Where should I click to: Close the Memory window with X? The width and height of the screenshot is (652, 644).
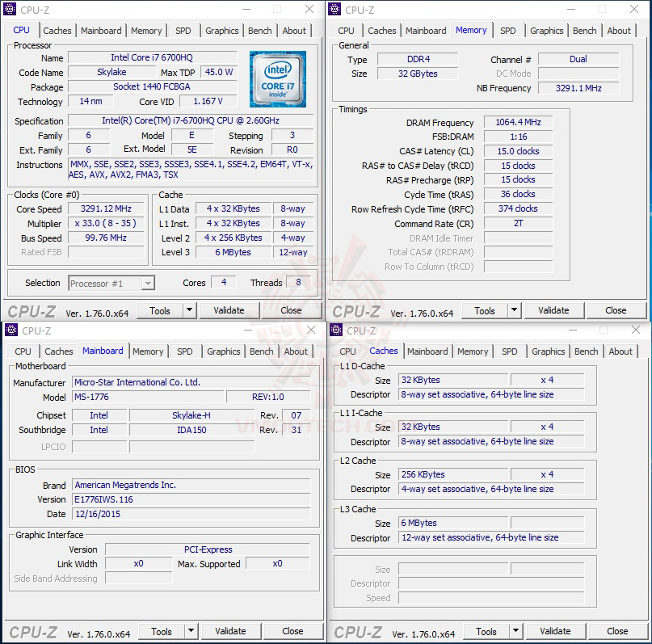click(634, 9)
